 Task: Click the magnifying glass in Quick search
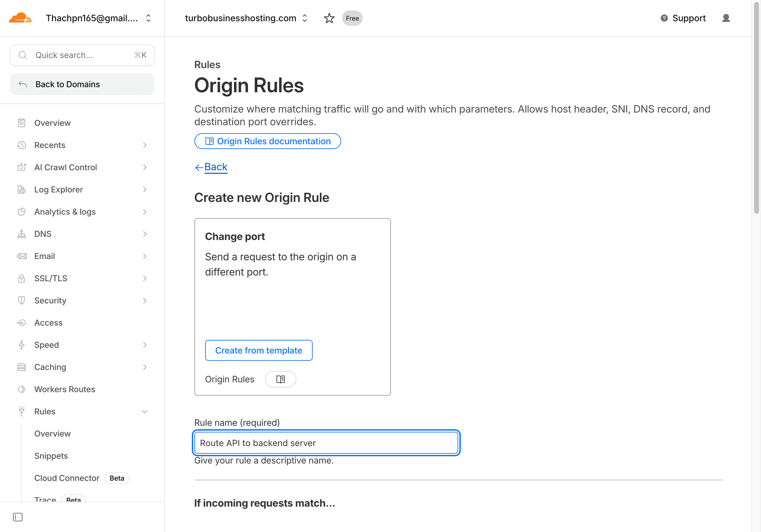click(23, 55)
